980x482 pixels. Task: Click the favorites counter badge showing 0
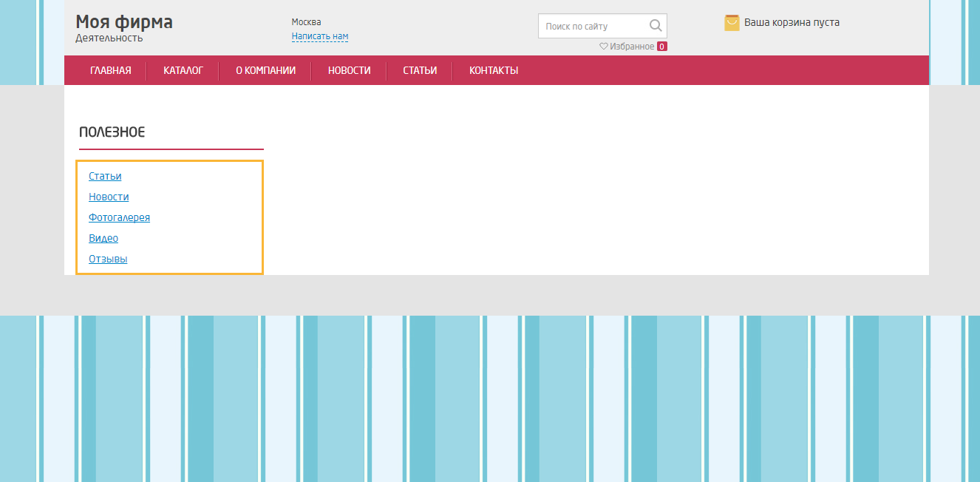click(x=662, y=47)
